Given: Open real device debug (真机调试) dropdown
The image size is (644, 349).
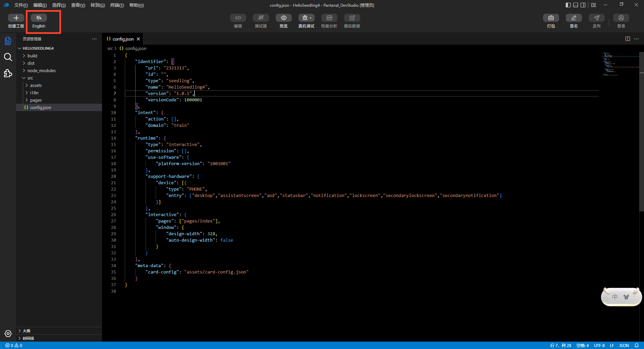Looking at the screenshot, I should [307, 18].
